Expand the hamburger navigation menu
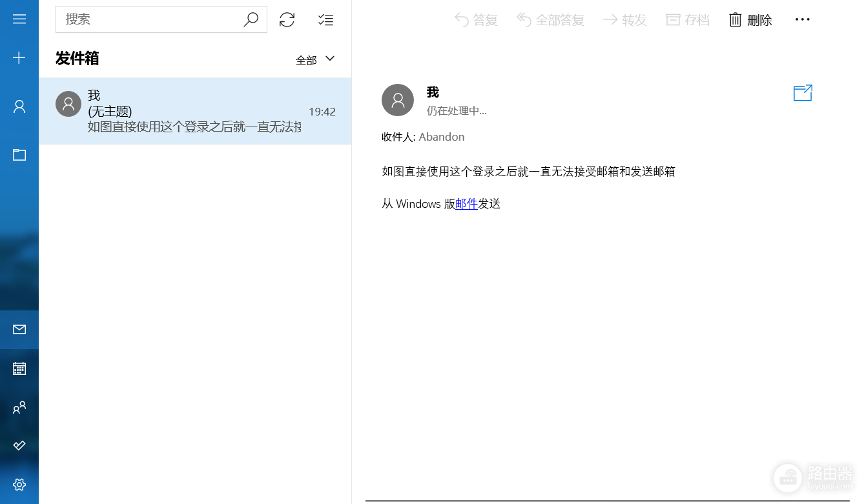 (x=19, y=19)
